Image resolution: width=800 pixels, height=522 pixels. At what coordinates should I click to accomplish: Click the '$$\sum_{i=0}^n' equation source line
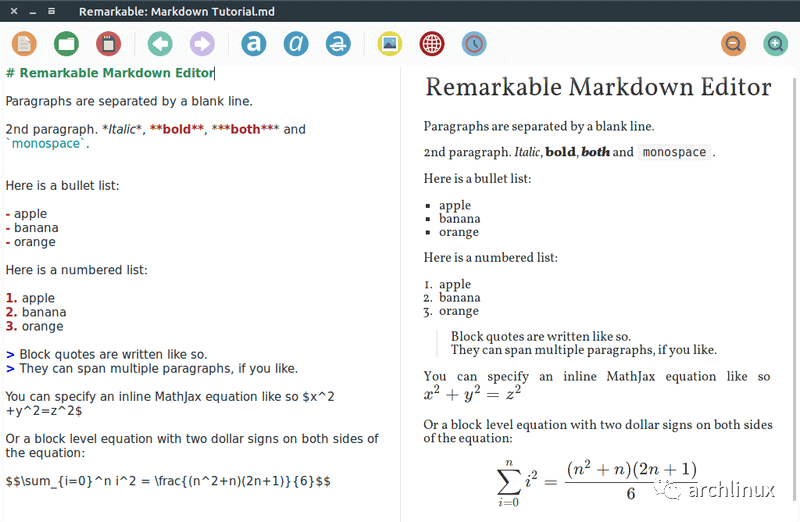pos(168,481)
